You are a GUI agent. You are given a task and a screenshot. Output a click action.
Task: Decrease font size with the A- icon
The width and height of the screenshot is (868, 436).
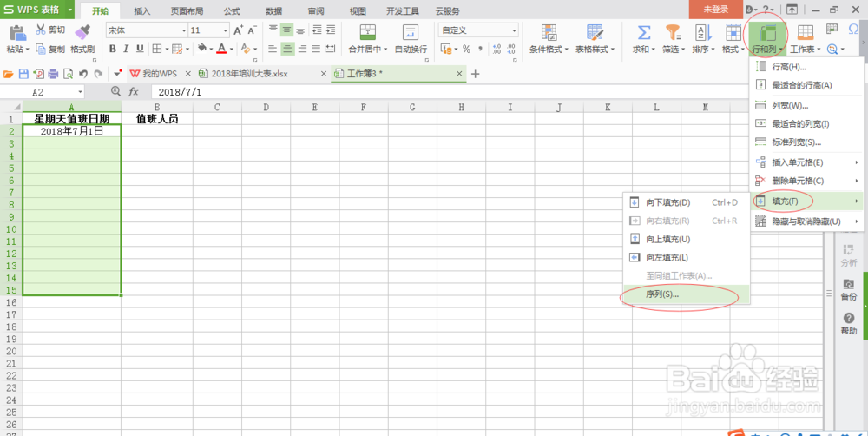pyautogui.click(x=252, y=30)
